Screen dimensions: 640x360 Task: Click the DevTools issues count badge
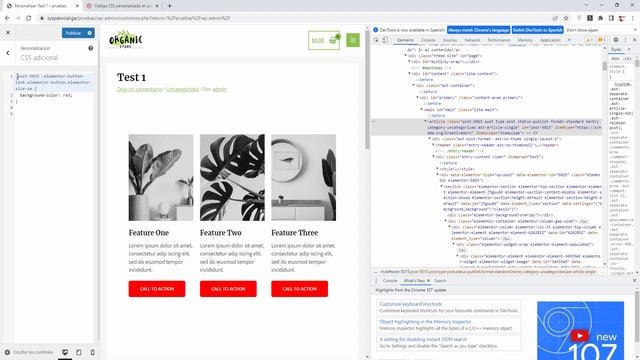tap(601, 40)
